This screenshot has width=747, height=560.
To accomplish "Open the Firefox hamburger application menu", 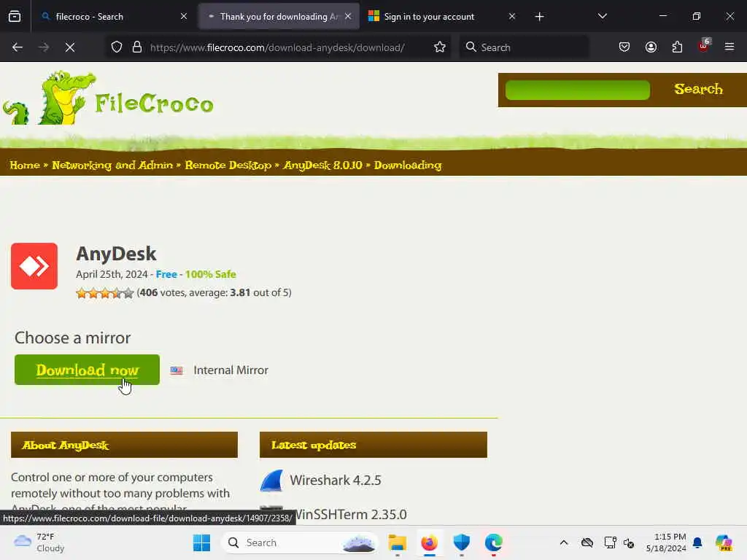I will tap(729, 47).
